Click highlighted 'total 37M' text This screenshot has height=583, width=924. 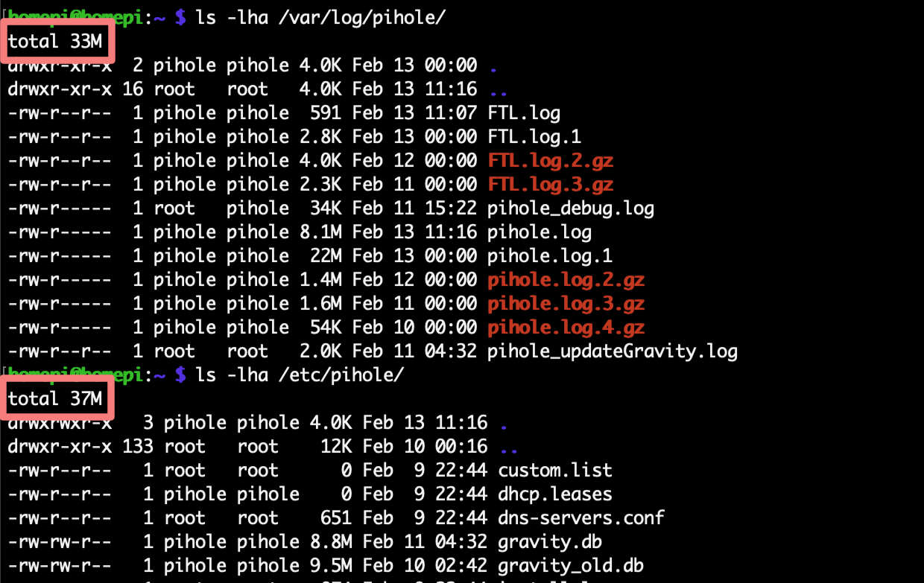click(x=55, y=399)
